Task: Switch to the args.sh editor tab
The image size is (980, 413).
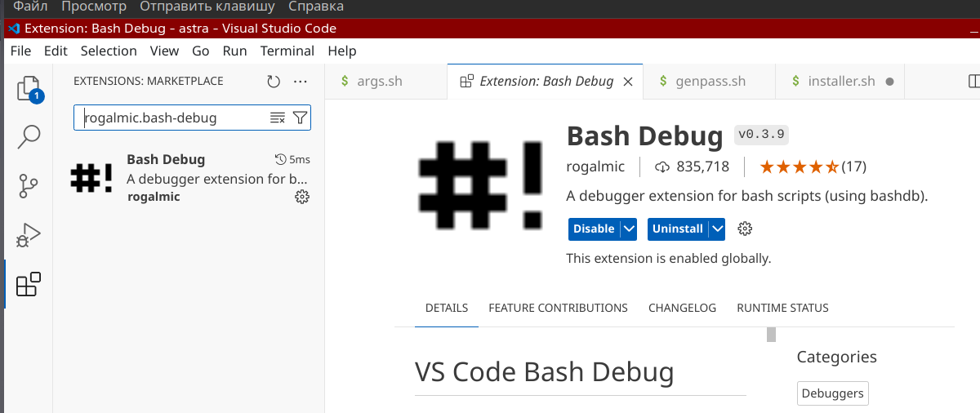Action: click(385, 82)
